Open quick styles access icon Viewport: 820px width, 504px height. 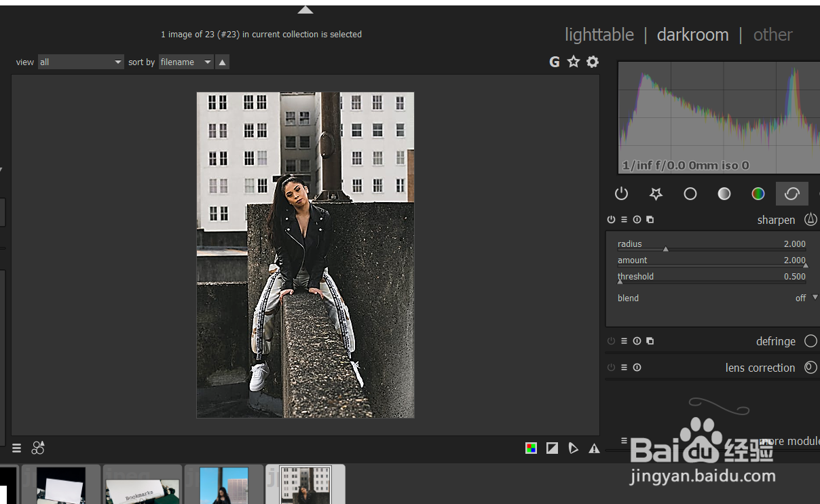pyautogui.click(x=38, y=448)
